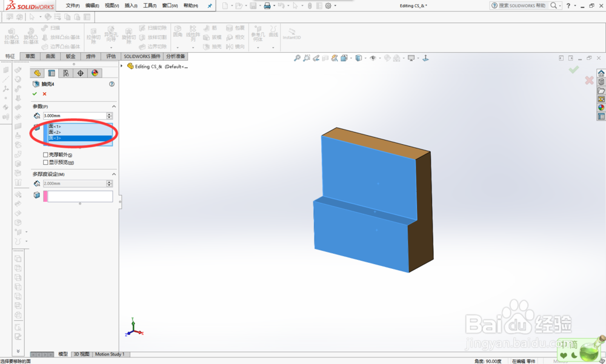Open Options gear icon in top toolbar
Image resolution: width=606 pixels, height=364 pixels.
pyautogui.click(x=328, y=6)
